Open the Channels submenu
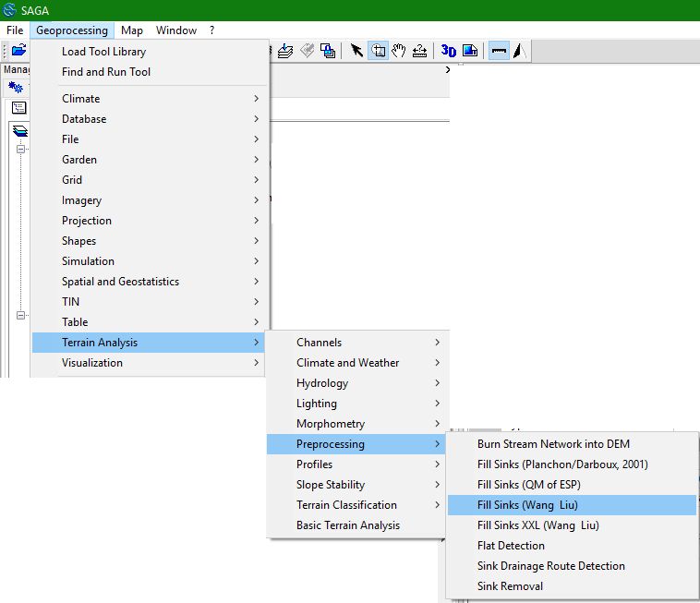Viewport: 700px width, 603px height. tap(357, 343)
